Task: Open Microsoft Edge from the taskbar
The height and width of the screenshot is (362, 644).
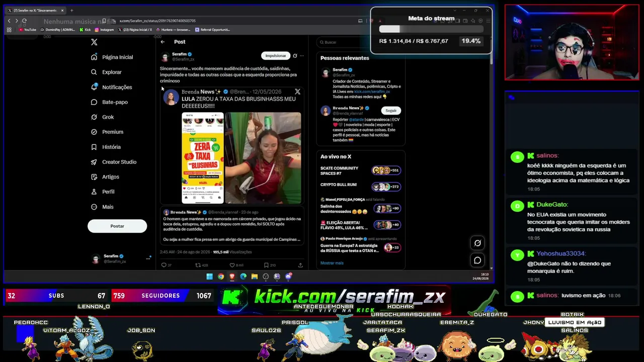Action: [x=244, y=276]
